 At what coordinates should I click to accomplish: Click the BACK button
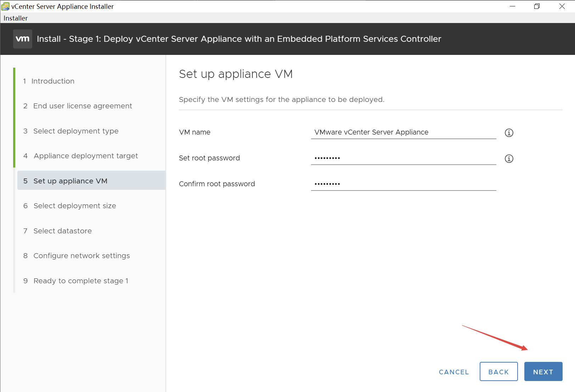click(x=498, y=371)
